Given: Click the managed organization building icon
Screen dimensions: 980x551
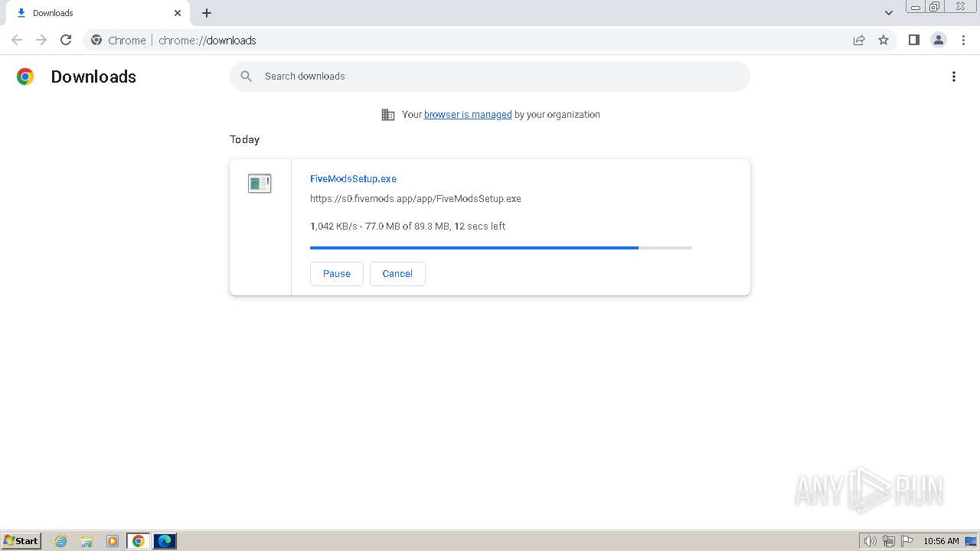Looking at the screenshot, I should point(388,115).
